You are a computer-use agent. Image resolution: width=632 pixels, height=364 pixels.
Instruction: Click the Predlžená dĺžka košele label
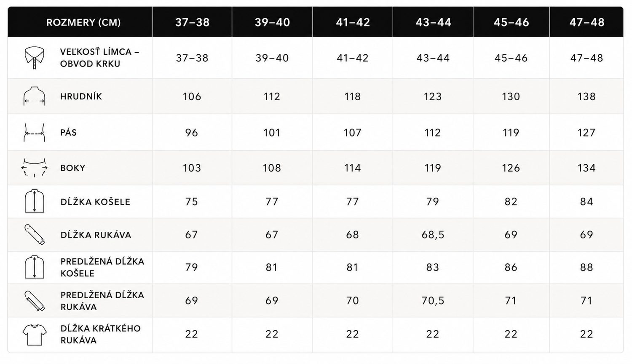(x=102, y=267)
